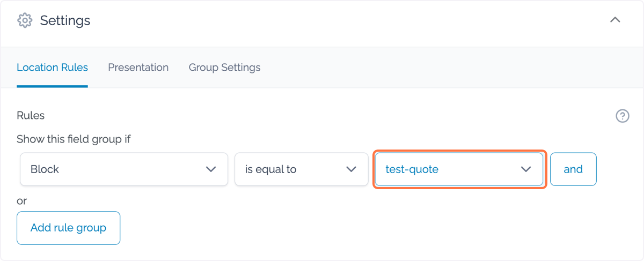The image size is (644, 261).
Task: Switch to the Location Rules tab
Action: point(52,68)
